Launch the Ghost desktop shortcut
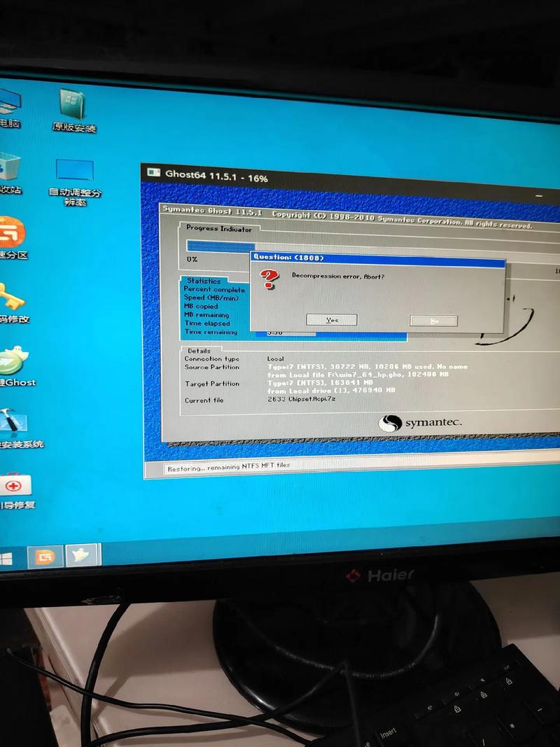This screenshot has width=560, height=747. click(14, 361)
